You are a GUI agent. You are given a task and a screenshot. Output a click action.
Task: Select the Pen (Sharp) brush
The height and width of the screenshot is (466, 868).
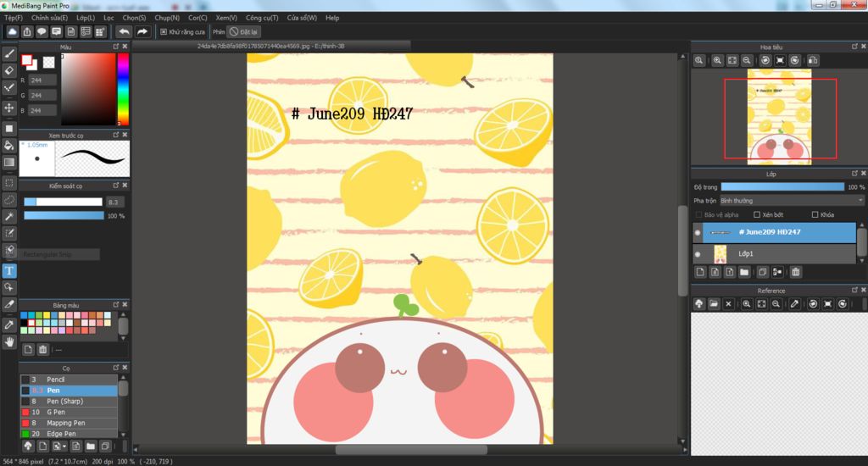coord(70,402)
